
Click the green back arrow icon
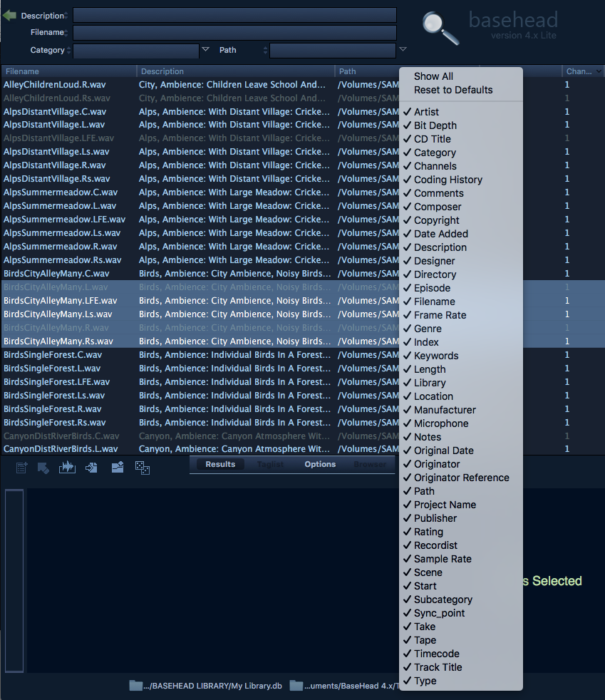[9, 16]
